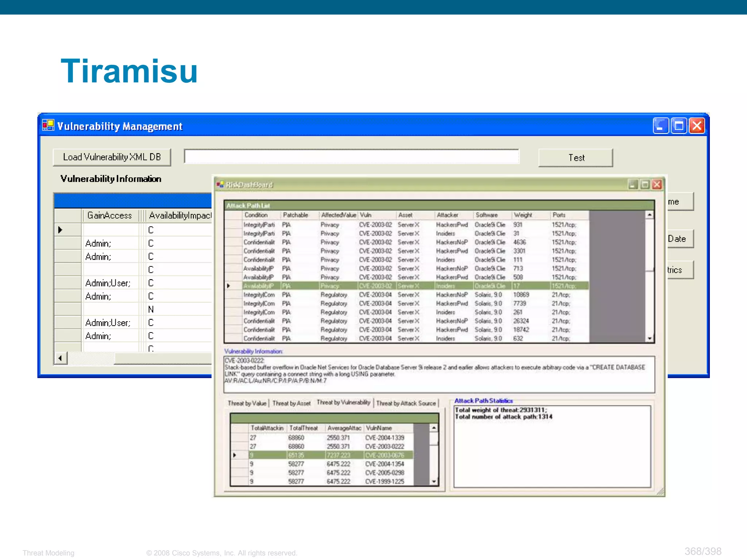This screenshot has height=560, width=747.
Task: Click Load Vulnerability XML DB button
Action: (112, 157)
